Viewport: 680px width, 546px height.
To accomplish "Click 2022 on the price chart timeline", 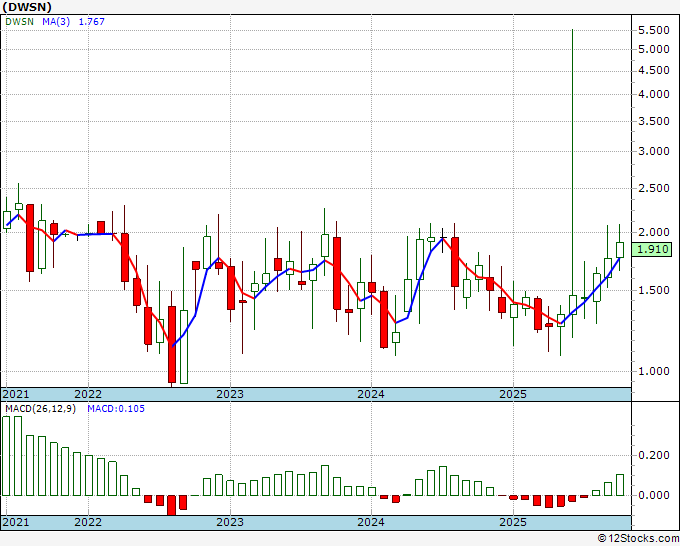I will coord(88,394).
